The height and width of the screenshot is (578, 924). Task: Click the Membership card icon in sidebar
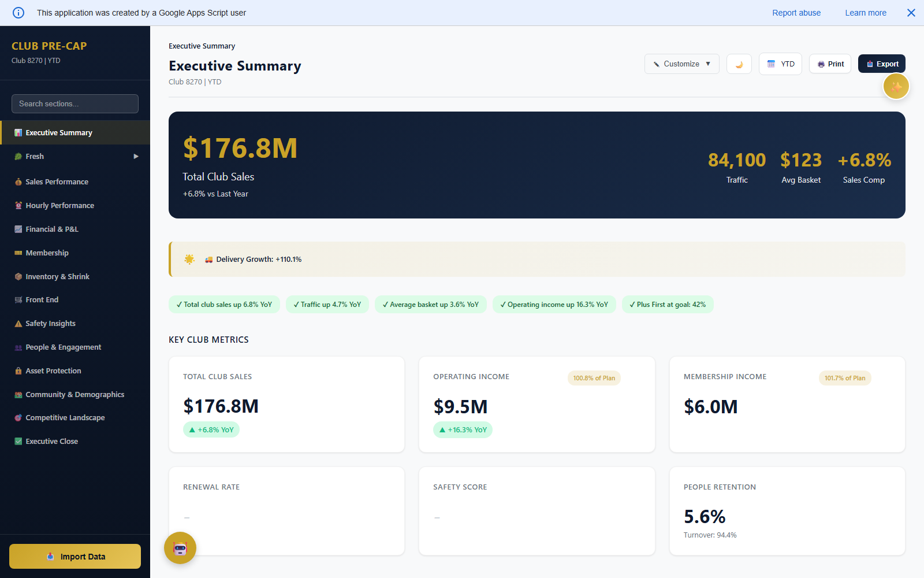pos(18,253)
